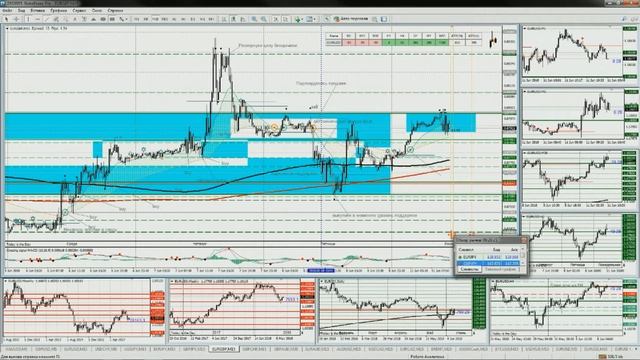Set chart period to D1

pos(192,19)
